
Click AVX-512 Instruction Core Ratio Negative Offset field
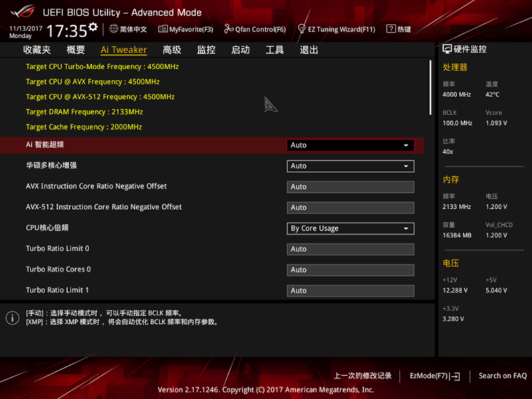350,207
